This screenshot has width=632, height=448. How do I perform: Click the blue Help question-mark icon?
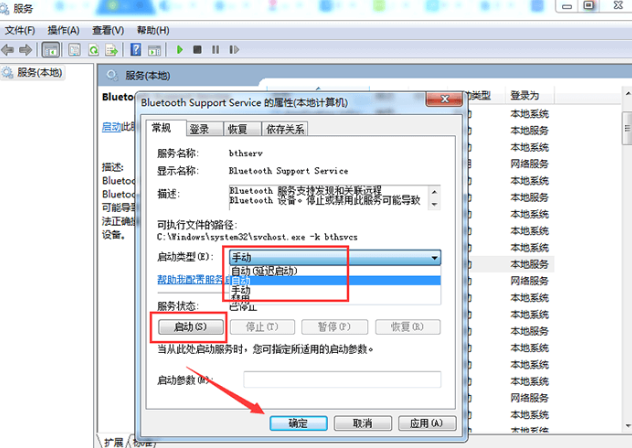[x=136, y=50]
